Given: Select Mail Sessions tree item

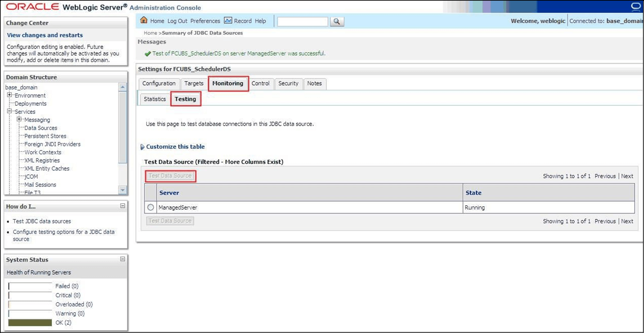Looking at the screenshot, I should [40, 185].
